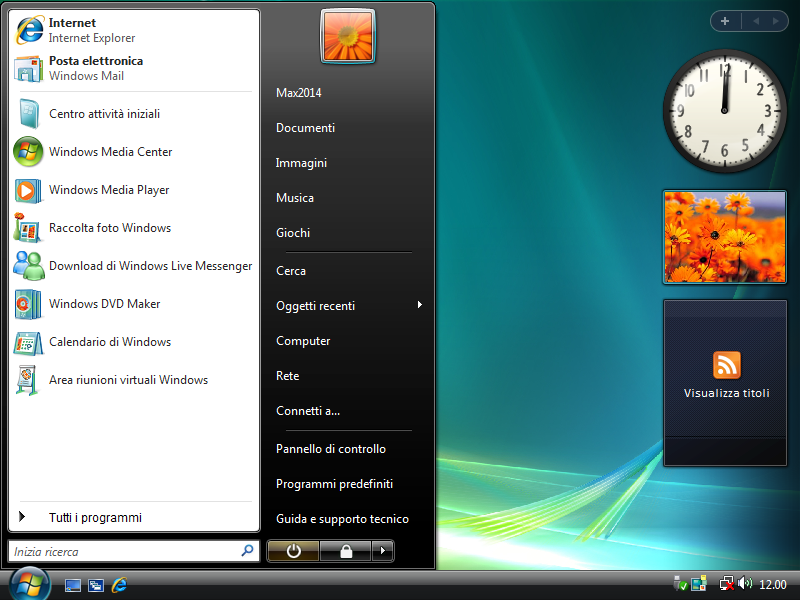The width and height of the screenshot is (800, 600).
Task: Click the 12.00 taskbar clock
Action: [x=772, y=585]
